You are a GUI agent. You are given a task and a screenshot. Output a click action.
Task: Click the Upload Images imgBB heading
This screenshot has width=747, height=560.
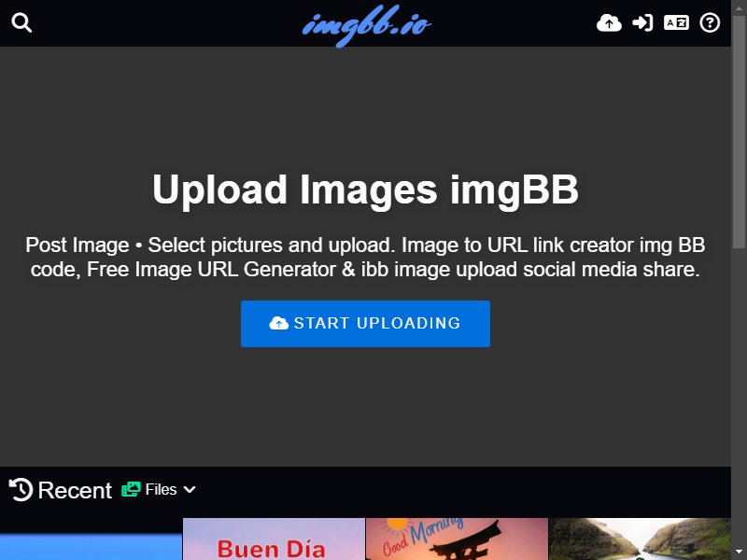pyautogui.click(x=365, y=189)
